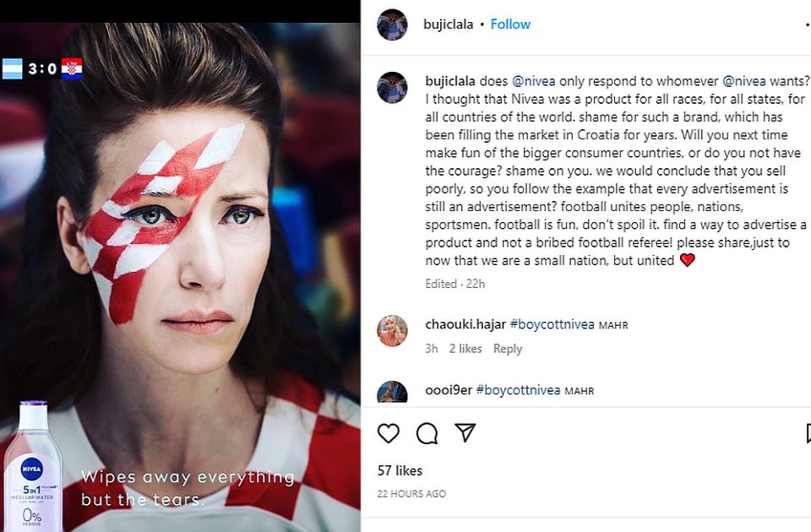Save the post with the bookmark icon
Screen dimensions: 811x532
click(x=807, y=433)
